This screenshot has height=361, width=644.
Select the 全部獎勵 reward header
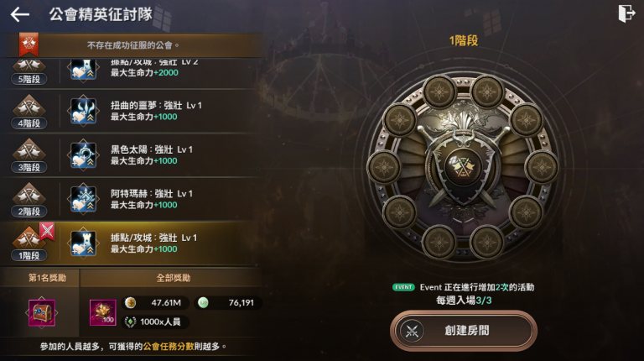[174, 278]
